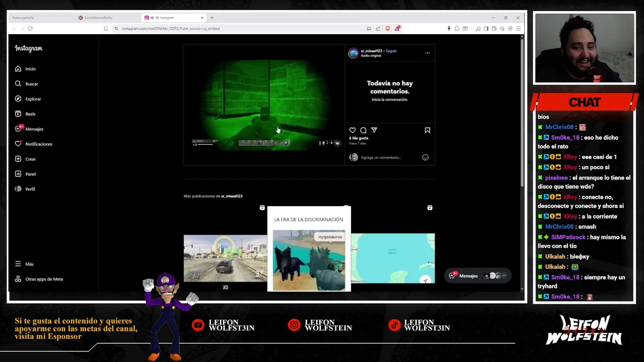
Task: Toggle the browser sidebar panel icon
Action: [486, 29]
